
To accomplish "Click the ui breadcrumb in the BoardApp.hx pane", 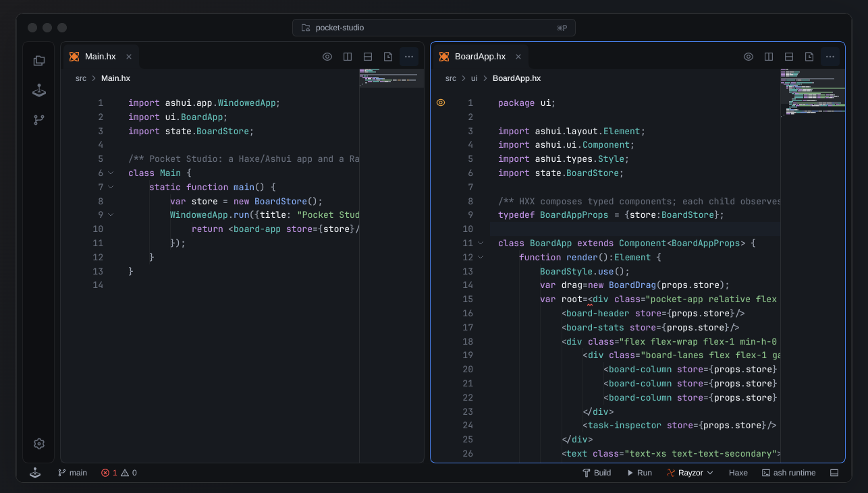I will tap(474, 78).
